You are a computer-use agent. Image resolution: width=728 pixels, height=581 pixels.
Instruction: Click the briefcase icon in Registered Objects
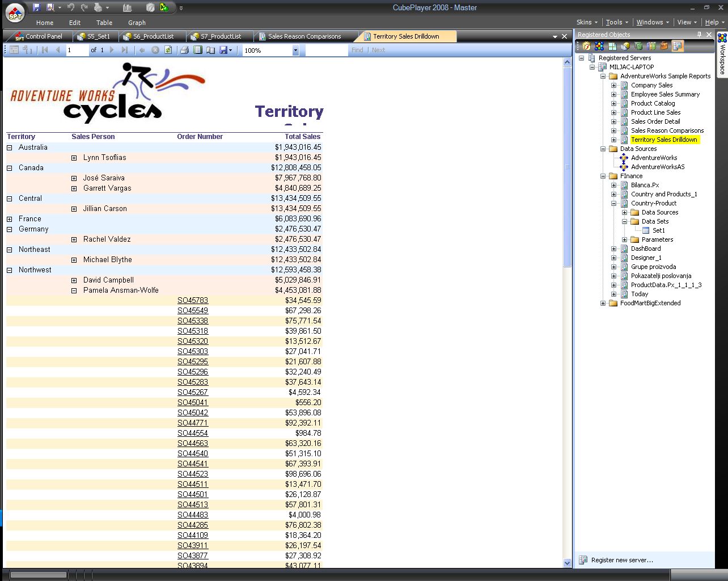(x=664, y=46)
